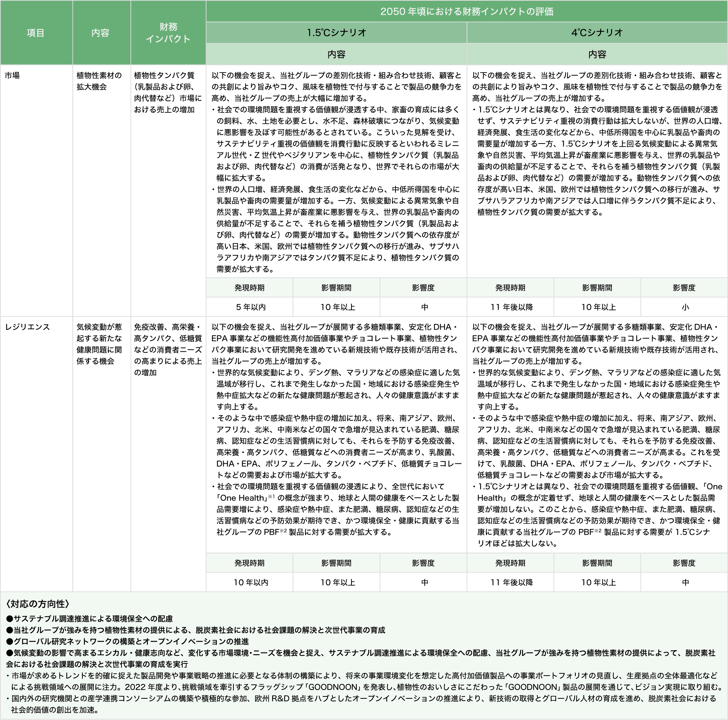Viewport: 728px width, 720px height.
Task: Click the 小 impact level value
Action: coord(685,307)
